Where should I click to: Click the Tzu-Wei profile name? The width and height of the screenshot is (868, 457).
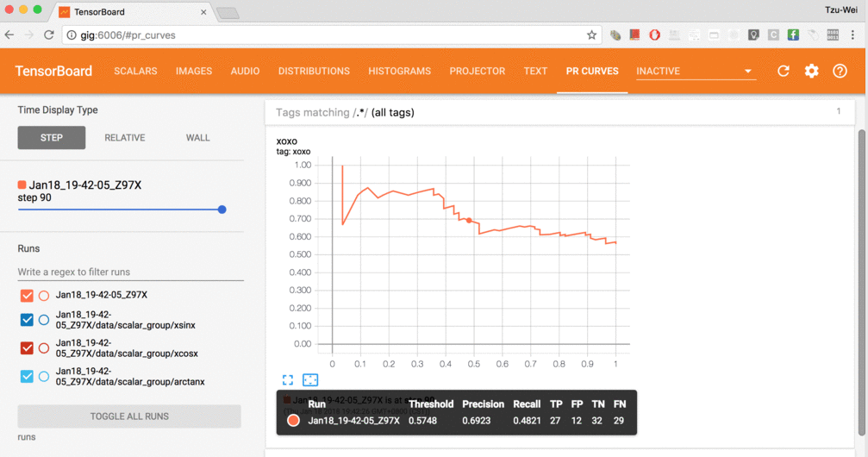tap(841, 9)
